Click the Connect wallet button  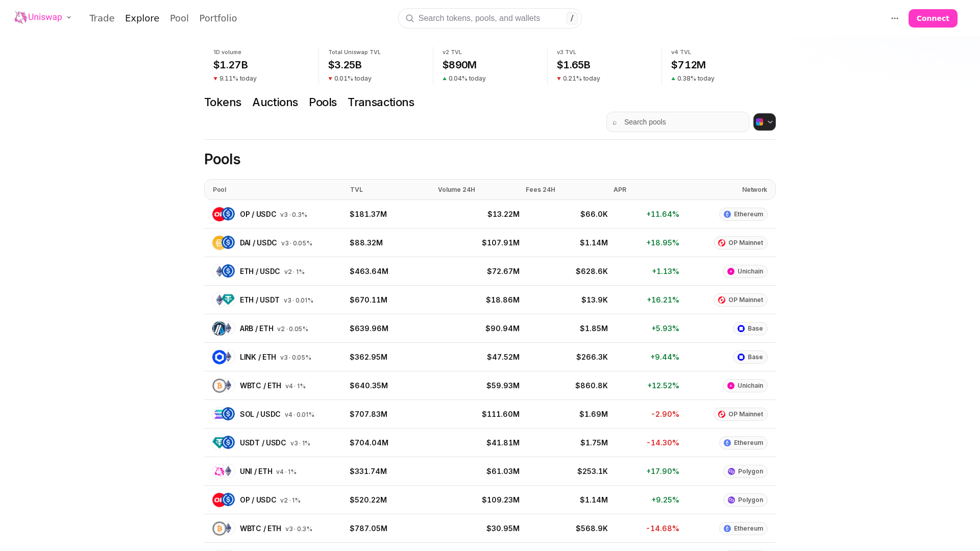[933, 18]
